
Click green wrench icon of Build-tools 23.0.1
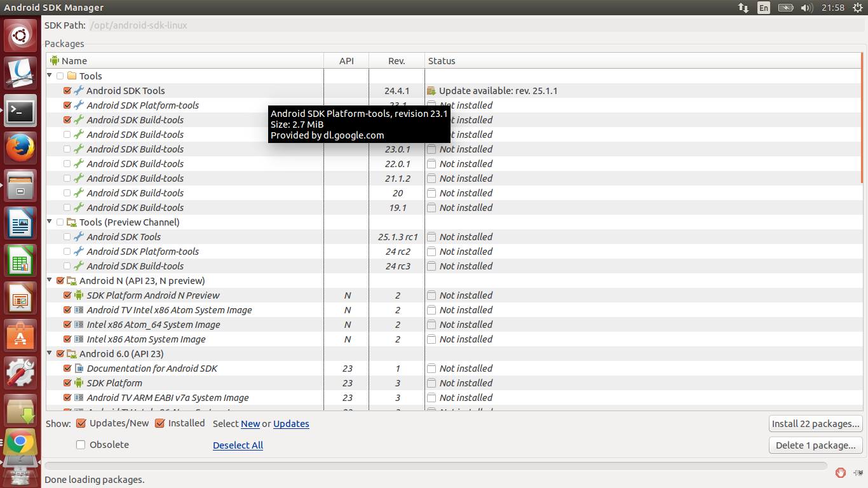click(79, 149)
